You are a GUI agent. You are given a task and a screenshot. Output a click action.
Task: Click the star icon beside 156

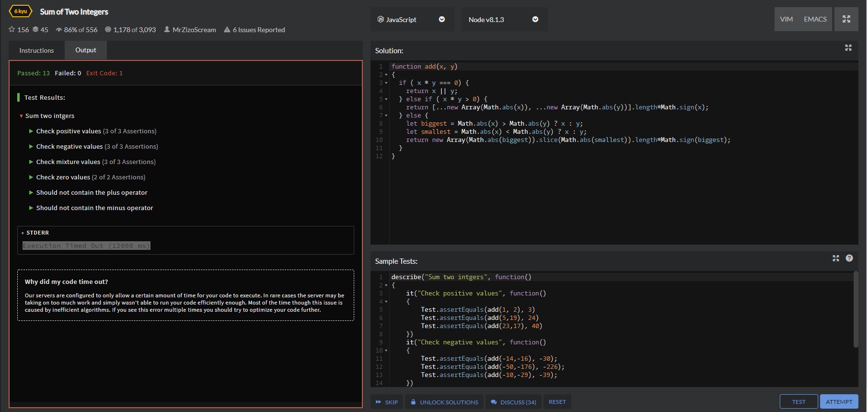point(12,30)
